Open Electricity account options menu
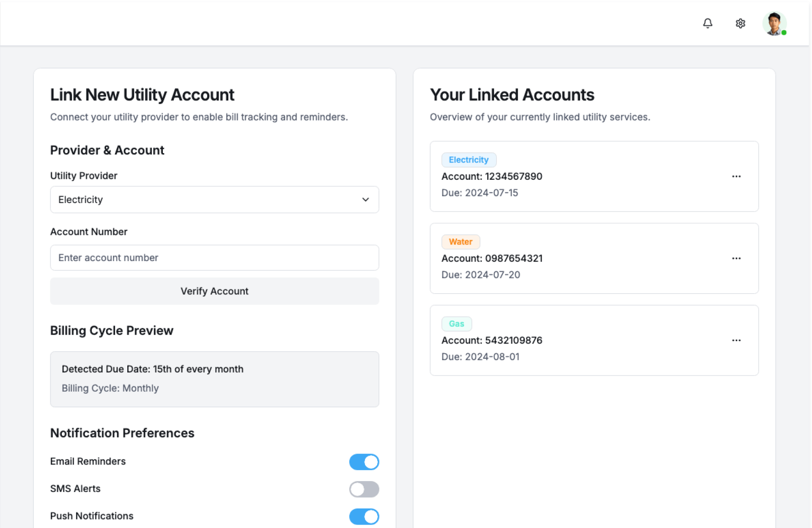 pos(736,176)
